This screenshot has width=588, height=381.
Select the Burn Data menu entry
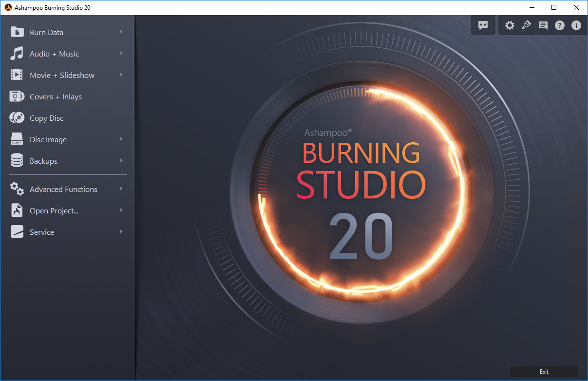(x=67, y=32)
